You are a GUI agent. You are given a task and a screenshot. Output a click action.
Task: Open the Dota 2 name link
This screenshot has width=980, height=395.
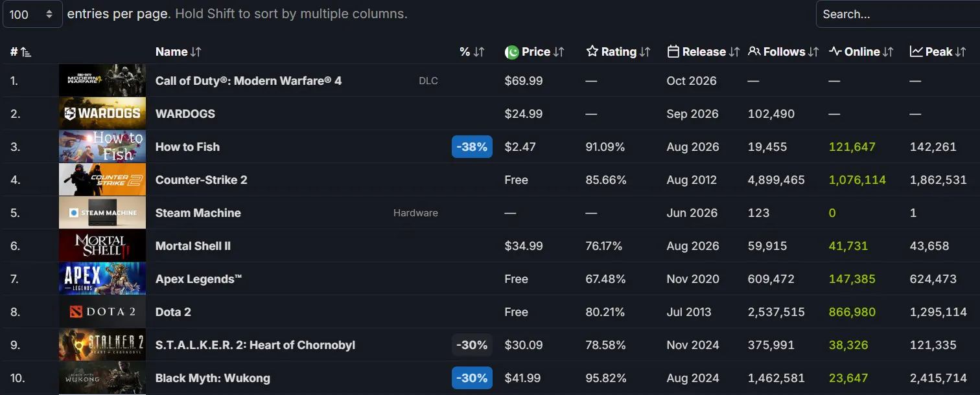(173, 311)
